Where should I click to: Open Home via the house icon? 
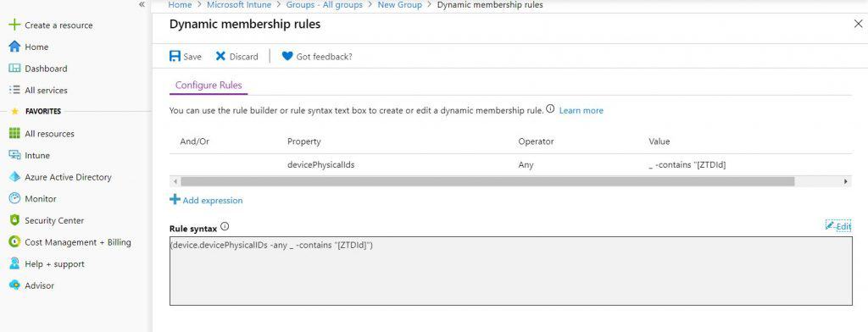(14, 47)
